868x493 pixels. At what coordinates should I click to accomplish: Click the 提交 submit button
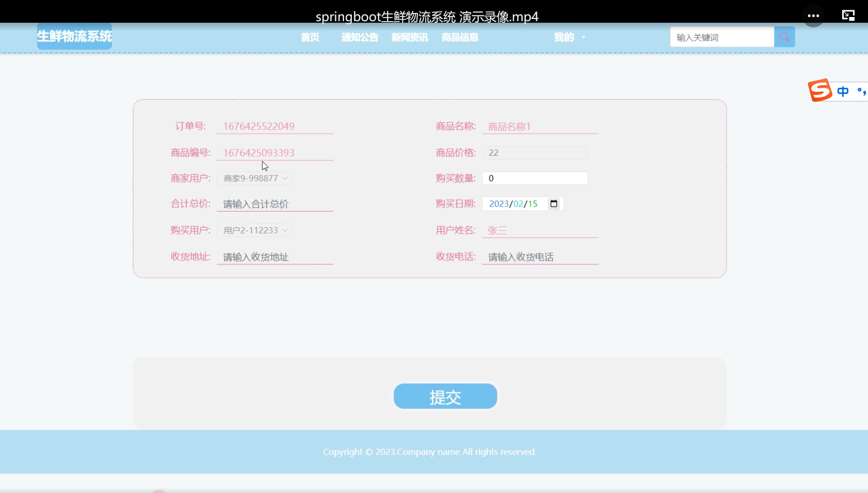[445, 396]
